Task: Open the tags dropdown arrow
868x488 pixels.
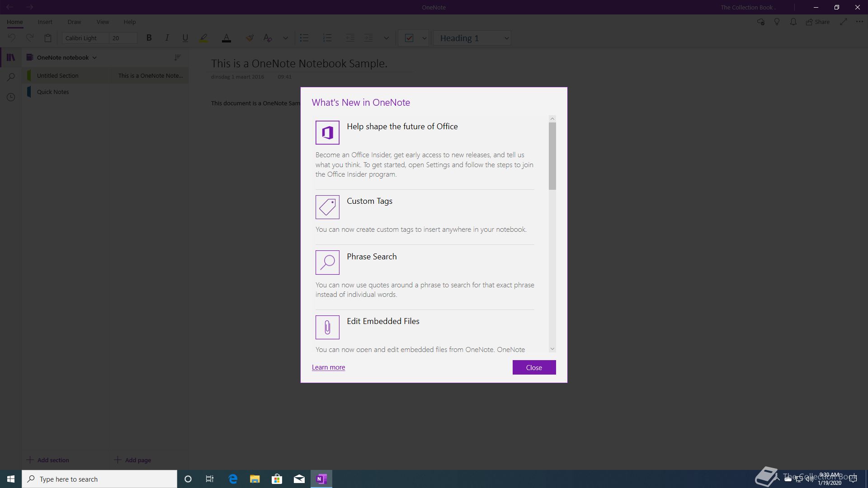Action: click(x=424, y=38)
